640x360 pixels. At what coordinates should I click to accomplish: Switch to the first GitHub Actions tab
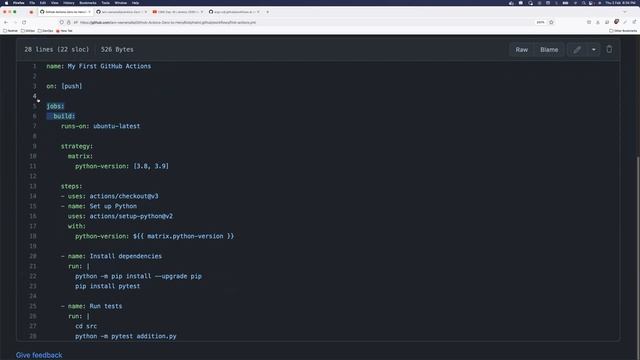click(65, 12)
